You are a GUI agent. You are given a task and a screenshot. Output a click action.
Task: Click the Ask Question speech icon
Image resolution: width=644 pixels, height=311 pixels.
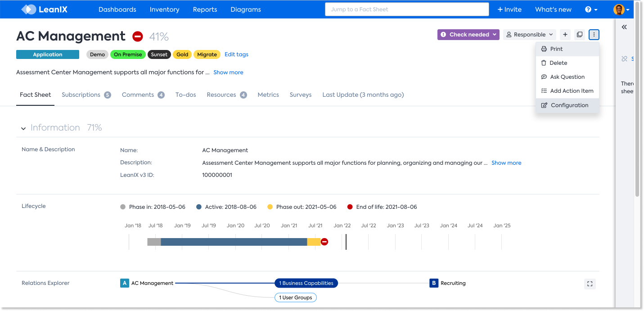tap(544, 77)
